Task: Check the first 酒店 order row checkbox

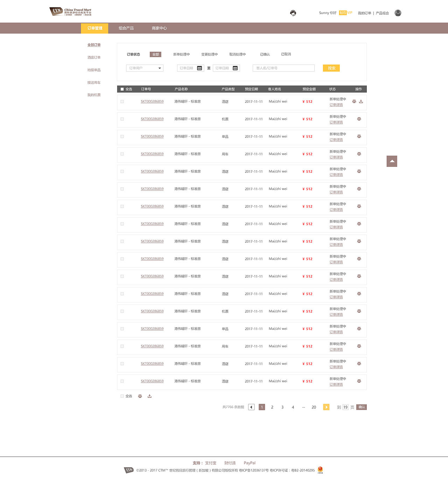Action: click(122, 101)
